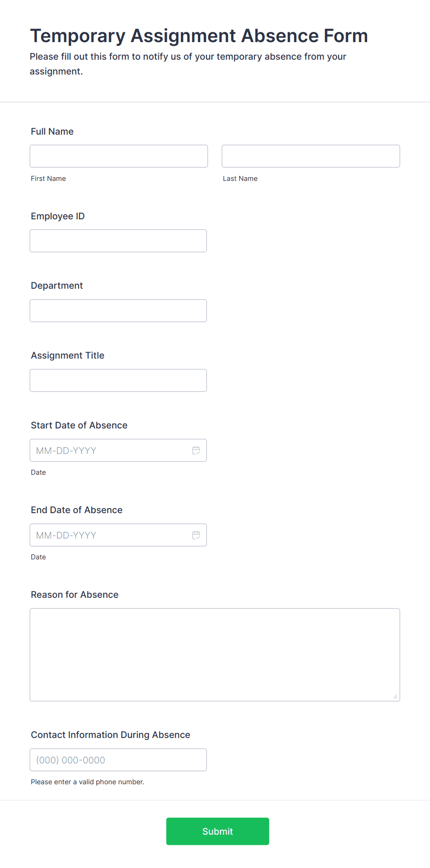Click the Full Name field label
Image resolution: width=430 pixels, height=868 pixels.
pos(52,131)
